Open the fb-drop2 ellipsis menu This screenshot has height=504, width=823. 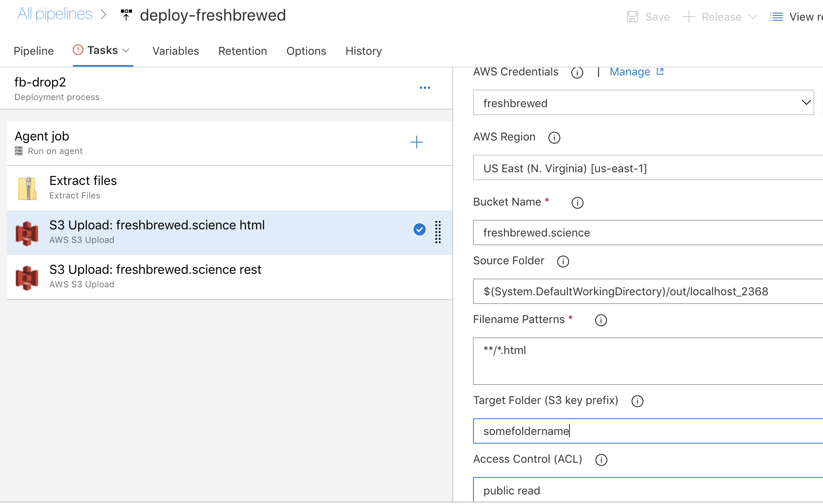click(425, 88)
